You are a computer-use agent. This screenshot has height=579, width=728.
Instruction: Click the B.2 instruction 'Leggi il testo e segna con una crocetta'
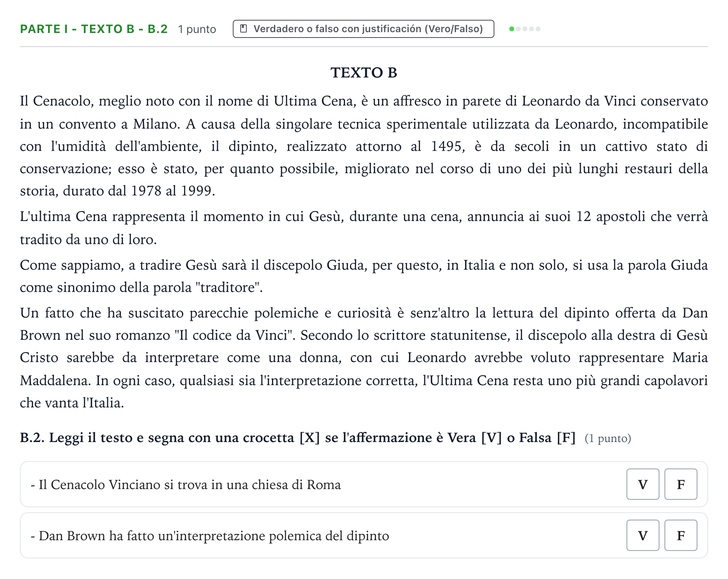tap(298, 438)
